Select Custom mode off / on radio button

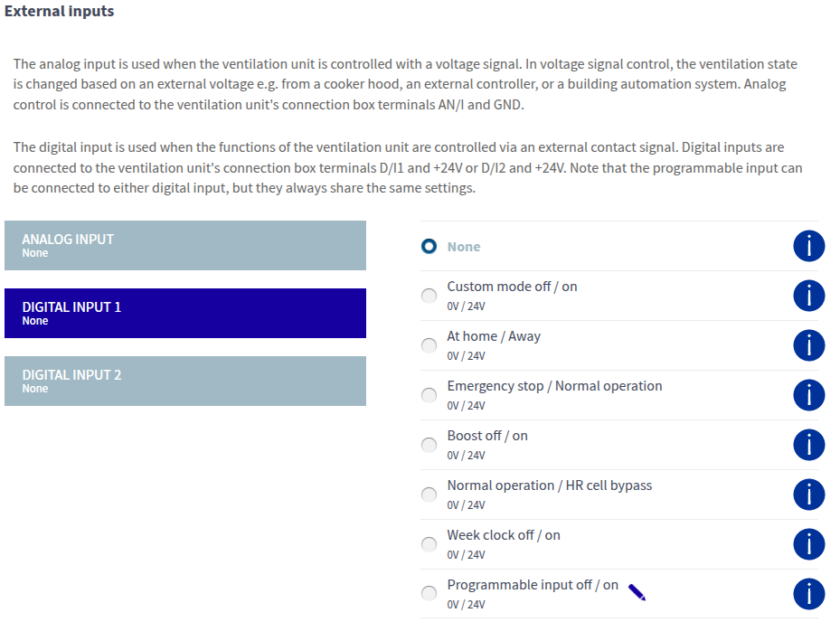(429, 296)
